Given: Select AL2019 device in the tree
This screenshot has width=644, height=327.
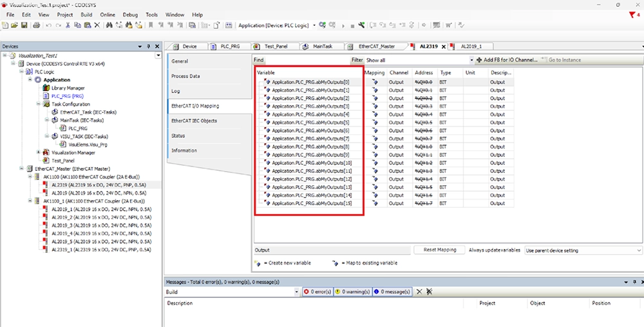Looking at the screenshot, I should [99, 193].
